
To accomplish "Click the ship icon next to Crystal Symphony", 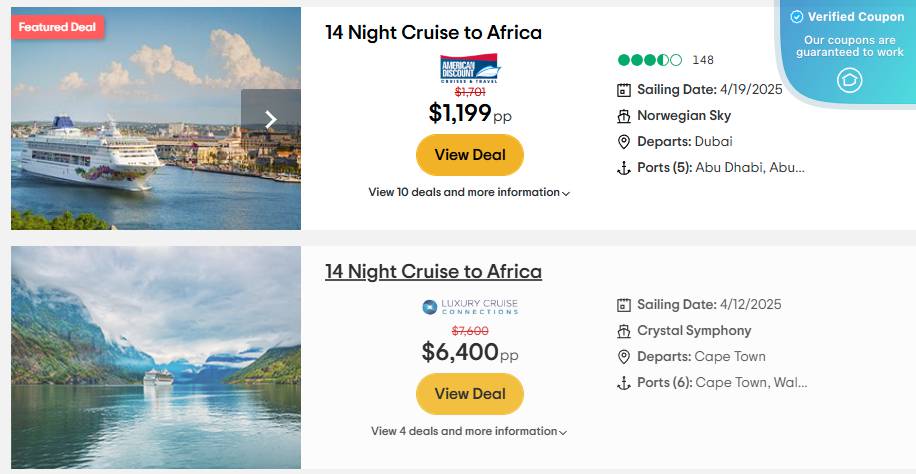I will click(x=624, y=331).
